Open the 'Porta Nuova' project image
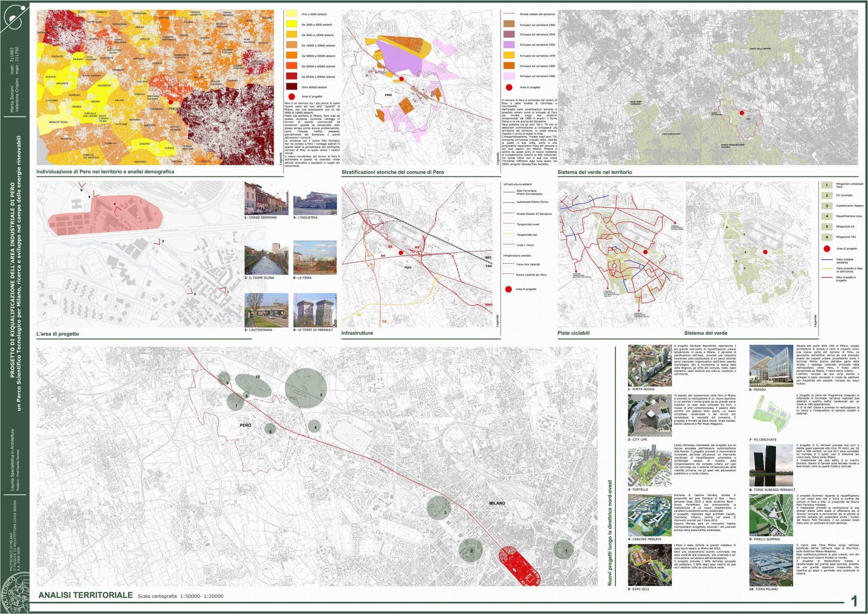The image size is (868, 614). tap(649, 366)
